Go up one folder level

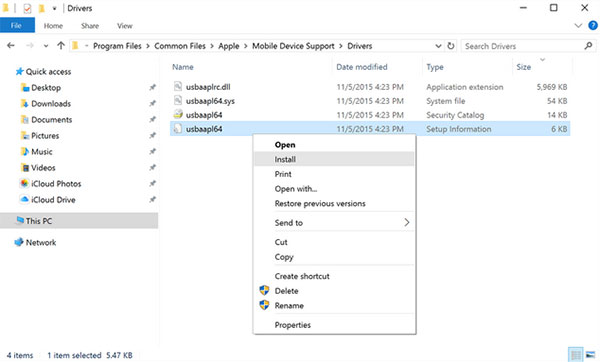pos(61,46)
